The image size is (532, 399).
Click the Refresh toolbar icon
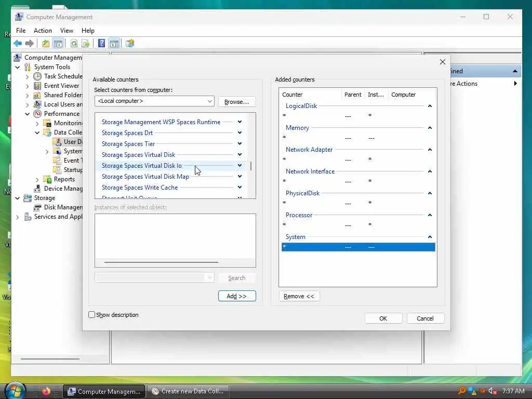click(x=74, y=44)
